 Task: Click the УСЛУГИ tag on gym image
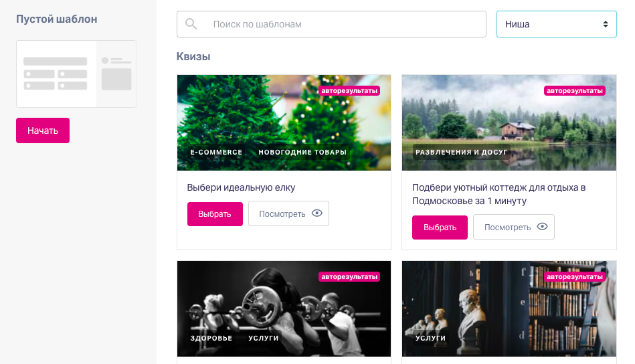click(x=263, y=338)
